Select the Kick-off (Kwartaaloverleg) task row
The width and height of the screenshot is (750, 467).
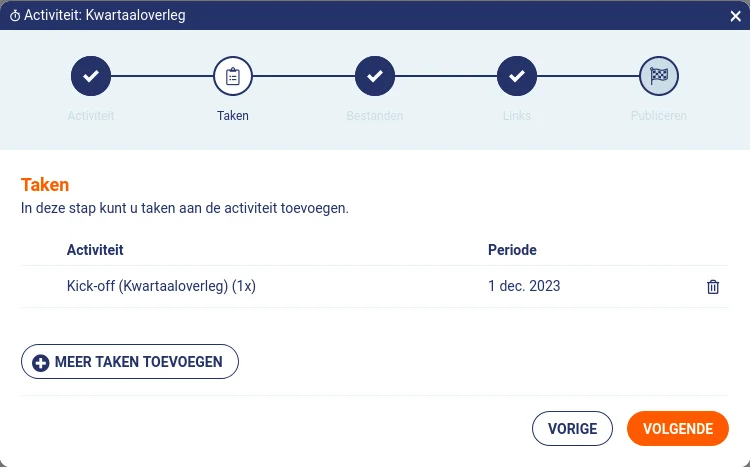[x=375, y=287]
